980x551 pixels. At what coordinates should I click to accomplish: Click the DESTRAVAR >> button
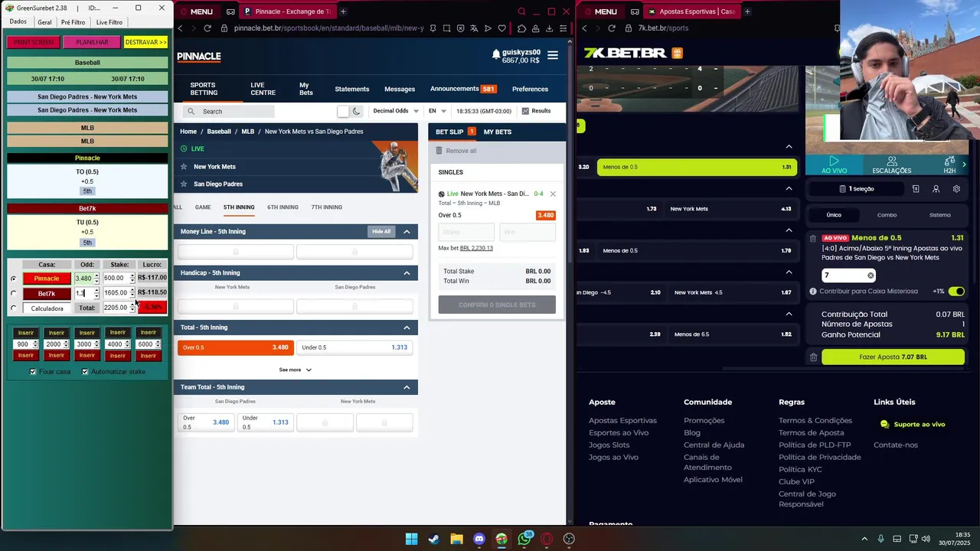[x=145, y=42]
